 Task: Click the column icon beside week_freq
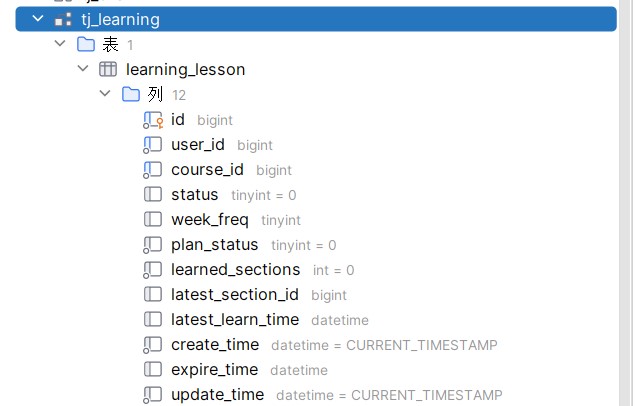pos(153,219)
